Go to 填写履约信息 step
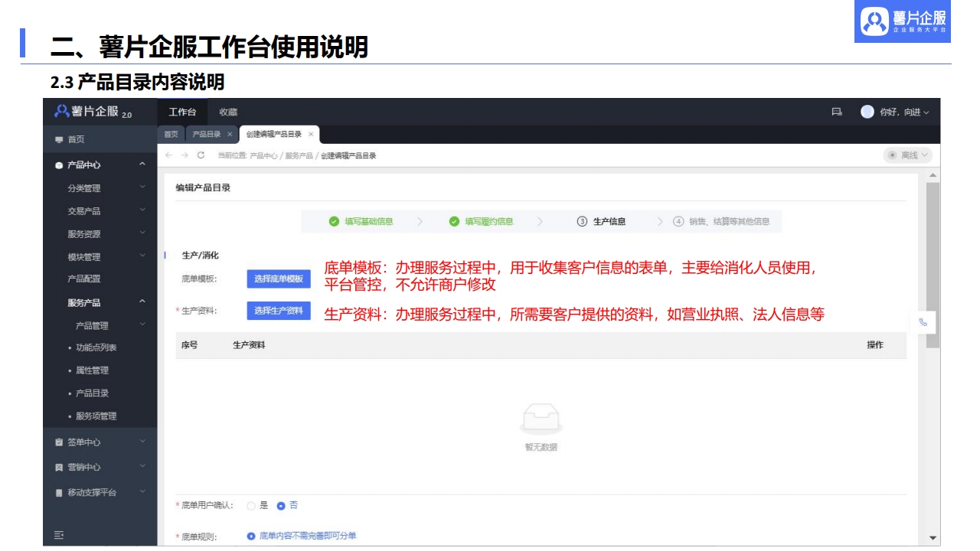 (489, 222)
